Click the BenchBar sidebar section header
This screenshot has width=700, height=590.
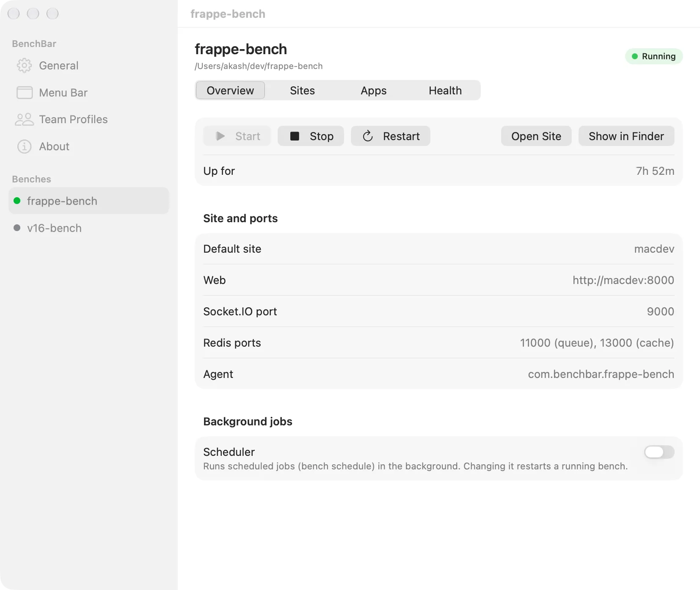point(34,44)
